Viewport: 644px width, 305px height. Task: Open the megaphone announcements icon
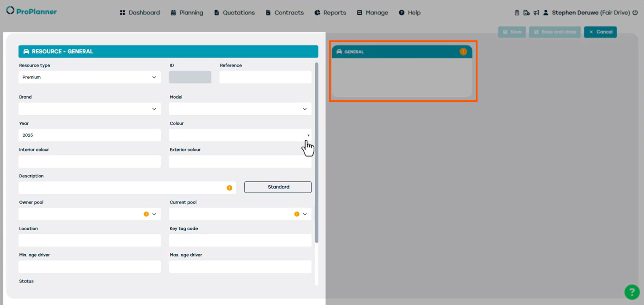536,13
